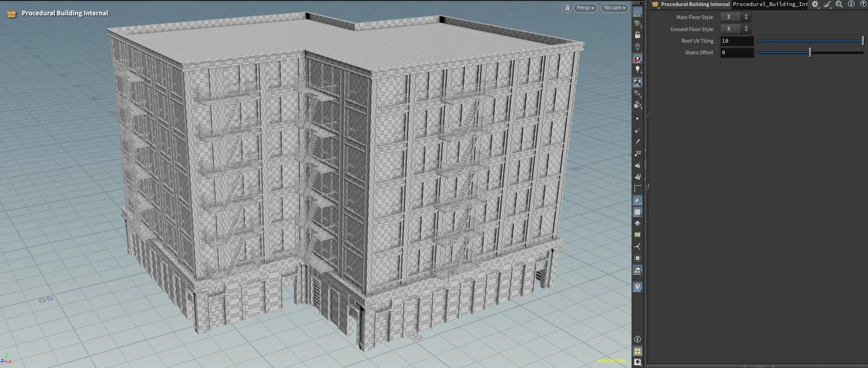Open the question mark help icon
The height and width of the screenshot is (368, 868).
(863, 4)
